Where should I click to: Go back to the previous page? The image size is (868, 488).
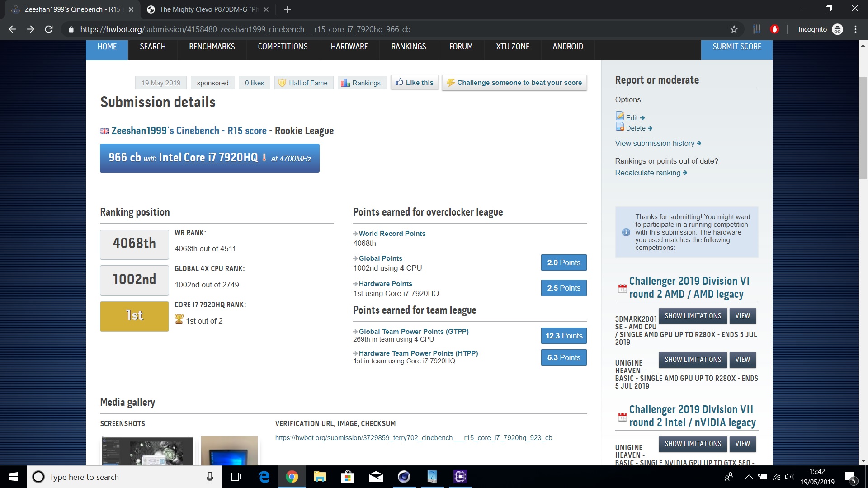(x=12, y=29)
